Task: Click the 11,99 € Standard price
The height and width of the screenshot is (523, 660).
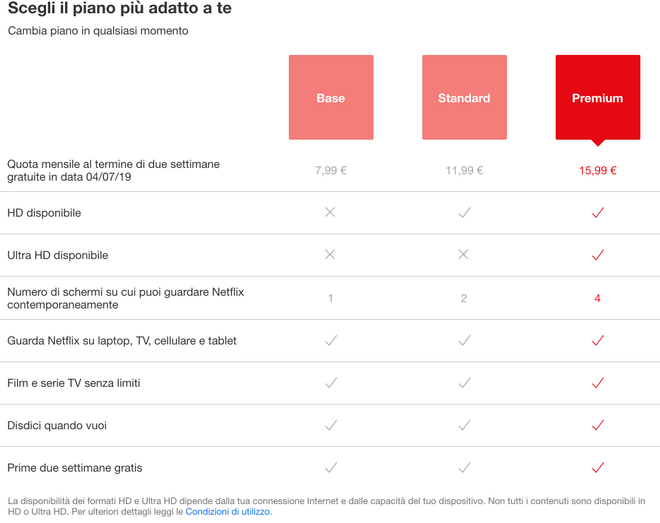Action: pos(464,170)
